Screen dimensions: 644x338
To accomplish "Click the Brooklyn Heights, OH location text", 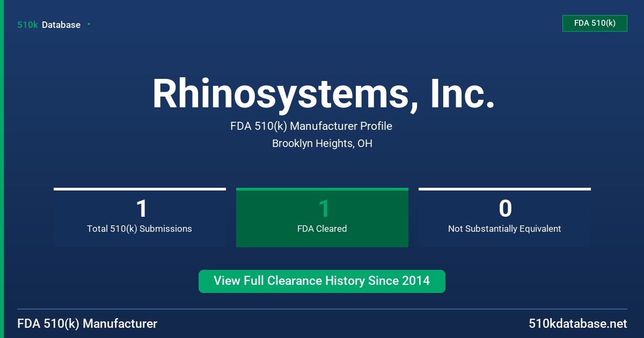I will pos(322,143).
